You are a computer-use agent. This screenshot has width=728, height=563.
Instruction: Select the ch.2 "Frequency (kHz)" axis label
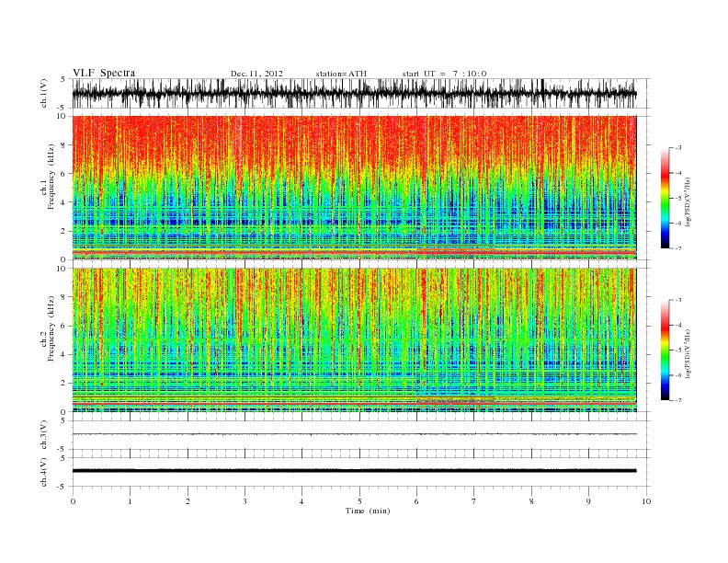pyautogui.click(x=51, y=327)
